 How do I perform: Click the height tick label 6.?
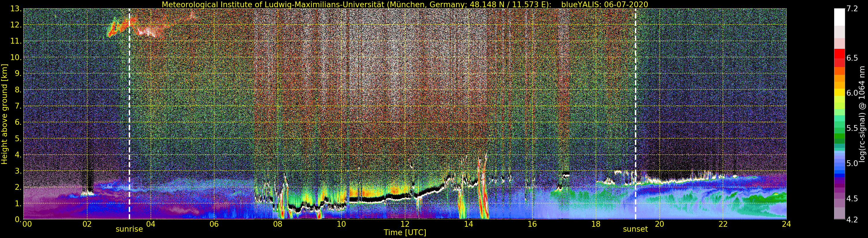18,122
